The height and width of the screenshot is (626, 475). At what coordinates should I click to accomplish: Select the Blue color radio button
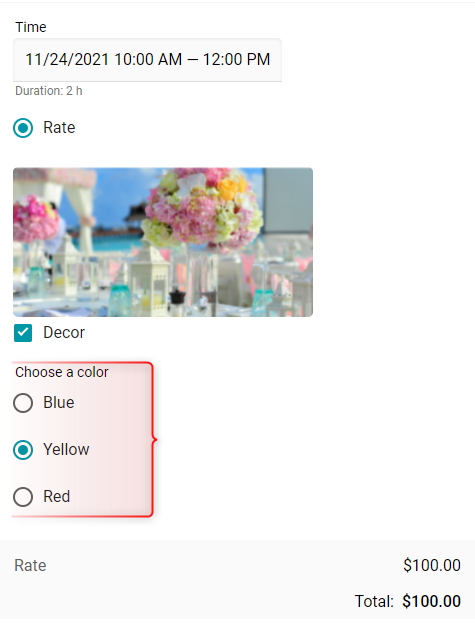(23, 403)
